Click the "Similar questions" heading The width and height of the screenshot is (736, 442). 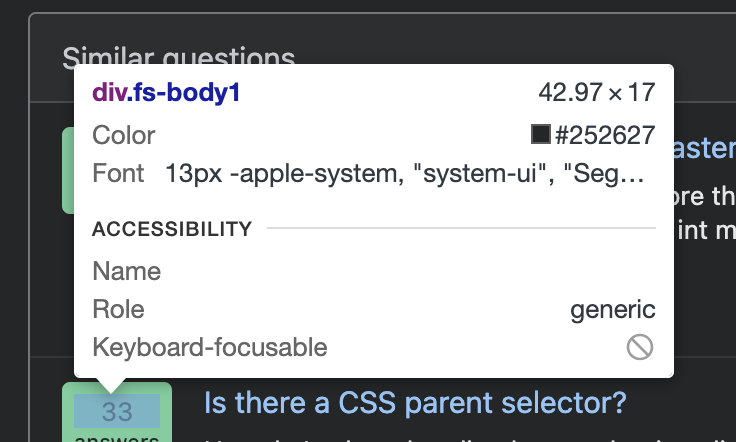179,55
